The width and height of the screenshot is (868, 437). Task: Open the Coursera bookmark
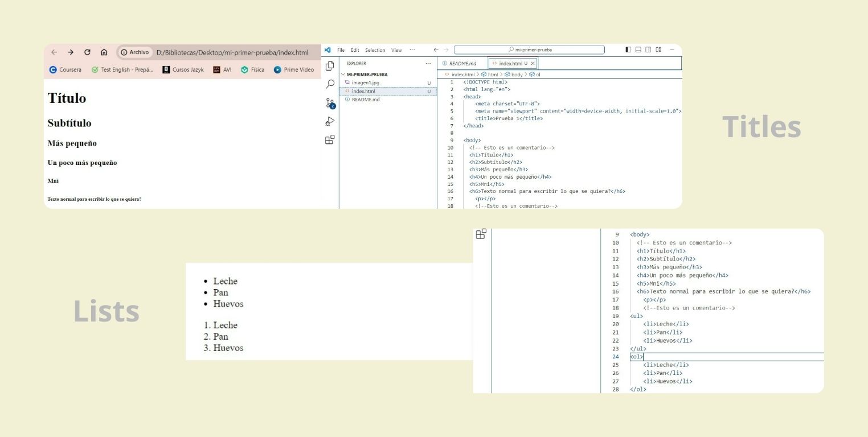[65, 69]
